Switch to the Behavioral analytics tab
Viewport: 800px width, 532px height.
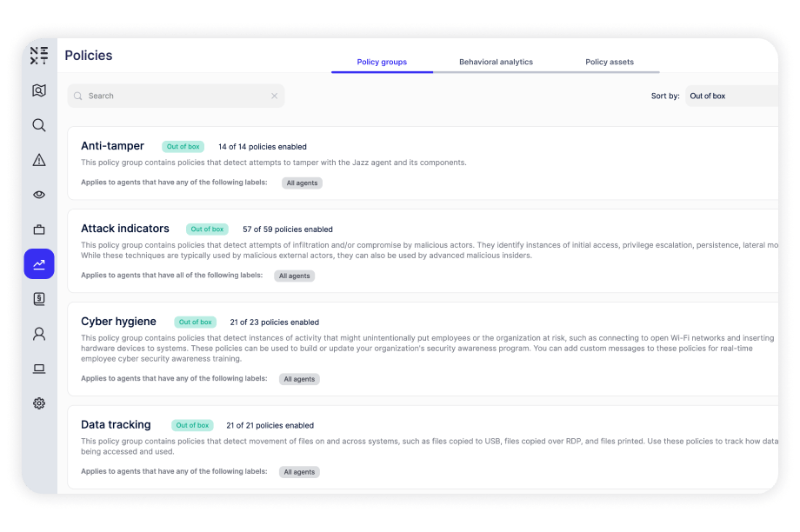click(x=496, y=62)
